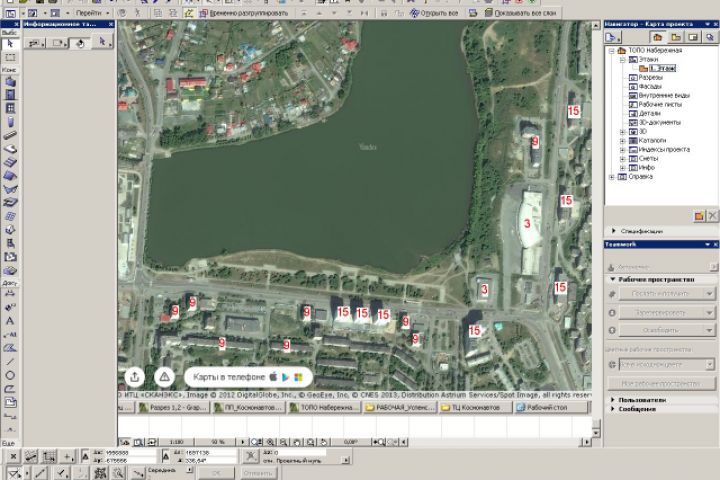Select Разрезы in Navigator tree
720x480 pixels.
[650, 78]
